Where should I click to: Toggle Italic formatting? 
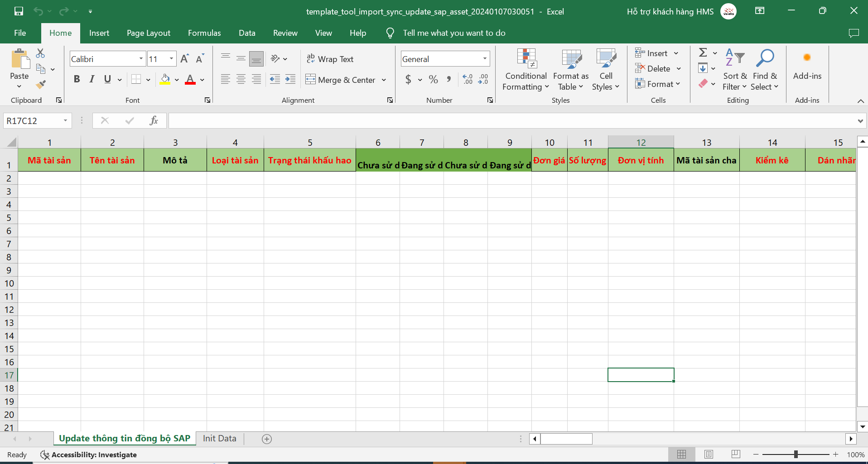click(92, 80)
